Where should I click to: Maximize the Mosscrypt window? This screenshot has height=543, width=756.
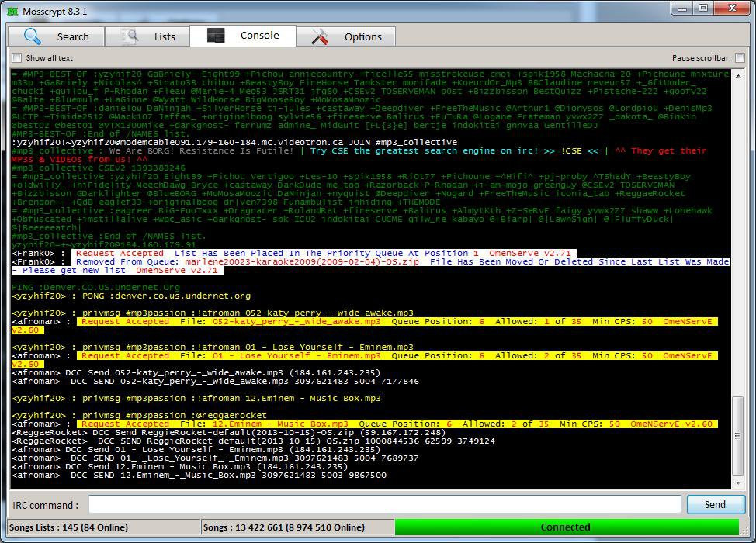703,9
